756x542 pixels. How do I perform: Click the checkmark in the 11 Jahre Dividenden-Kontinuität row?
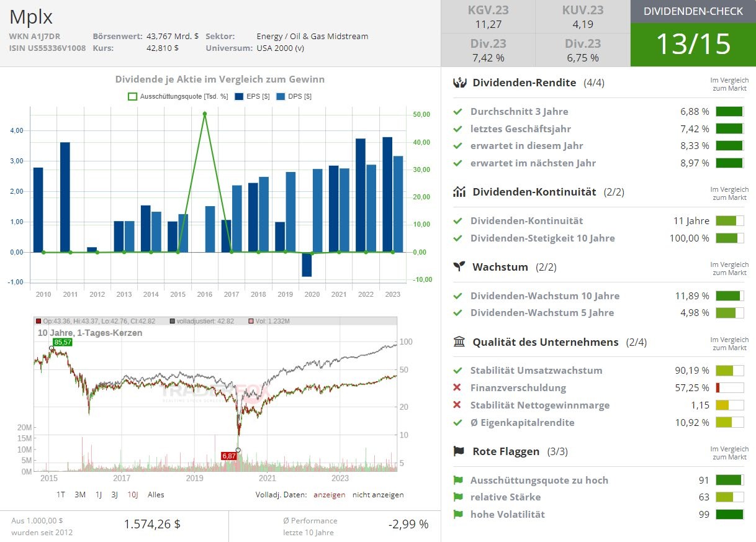tap(457, 221)
